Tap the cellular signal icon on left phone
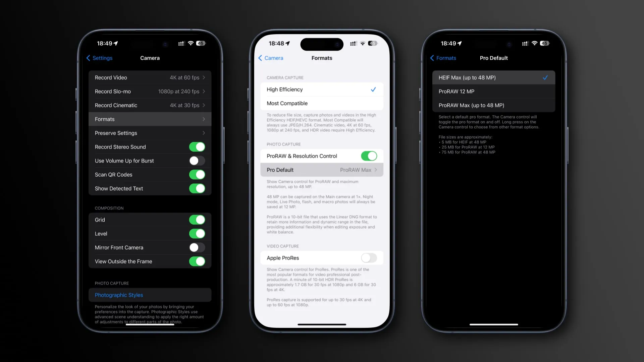The width and height of the screenshot is (644, 362). coord(180,43)
